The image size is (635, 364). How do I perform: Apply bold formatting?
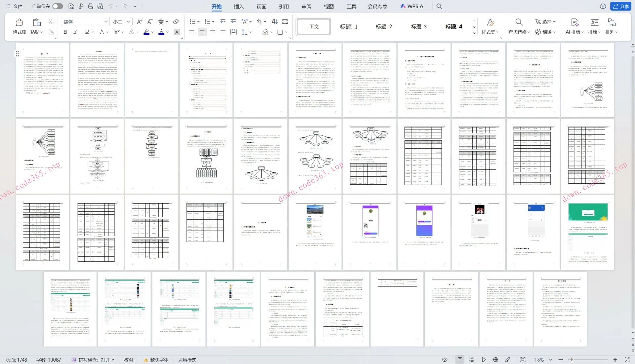coord(65,32)
